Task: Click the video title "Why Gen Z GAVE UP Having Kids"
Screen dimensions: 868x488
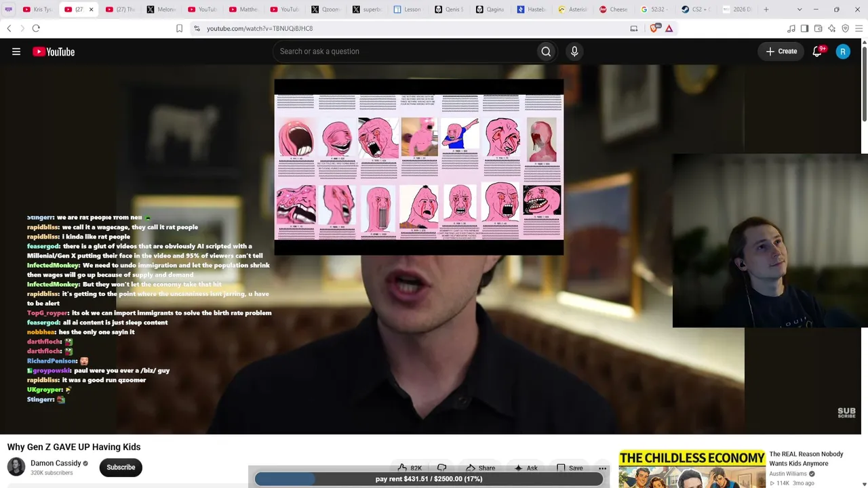Action: point(74,447)
